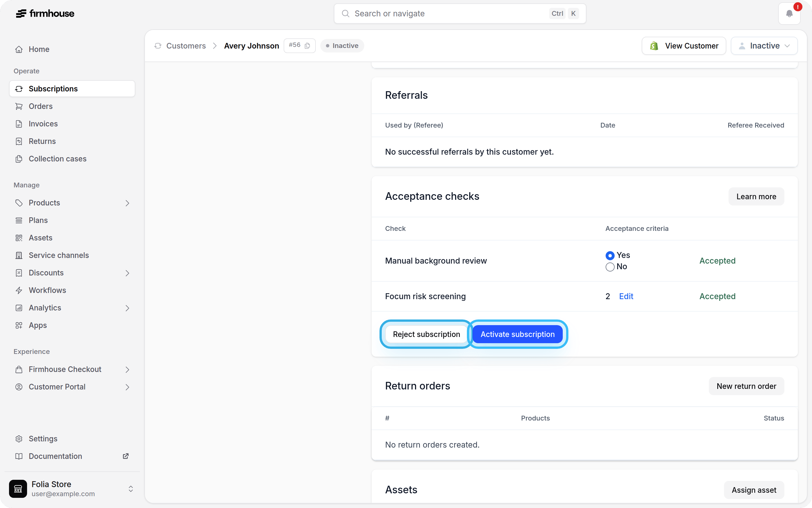Click the Orders cart icon
This screenshot has width=812, height=508.
click(19, 106)
